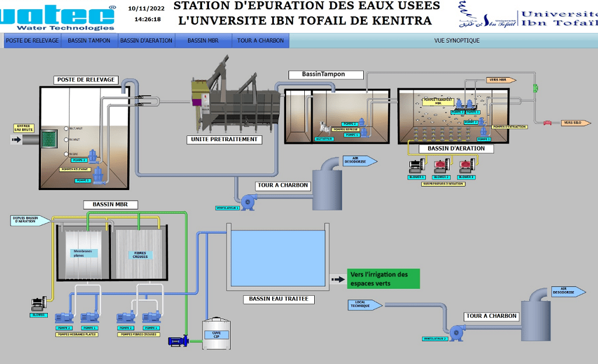
Task: Go to the TOUR A CHARBON tab
Action: pyautogui.click(x=260, y=40)
